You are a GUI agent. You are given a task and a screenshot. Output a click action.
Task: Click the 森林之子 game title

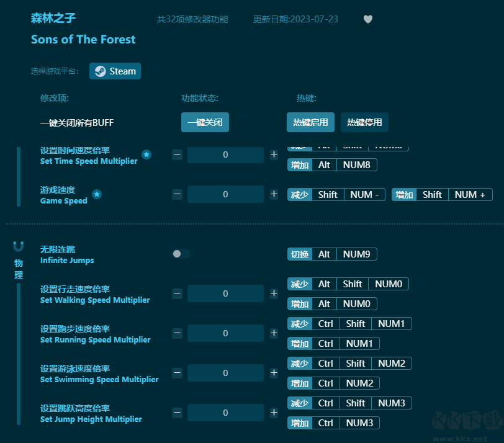point(53,18)
